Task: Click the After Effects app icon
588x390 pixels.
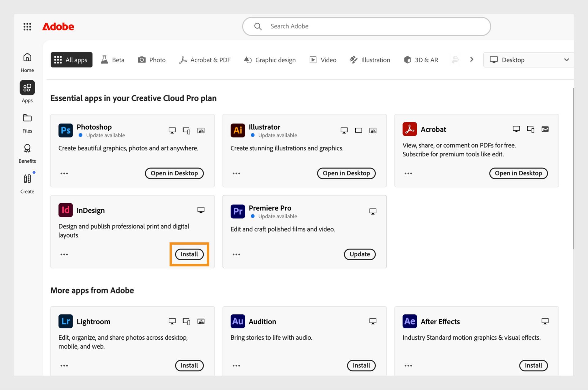Action: (x=409, y=321)
